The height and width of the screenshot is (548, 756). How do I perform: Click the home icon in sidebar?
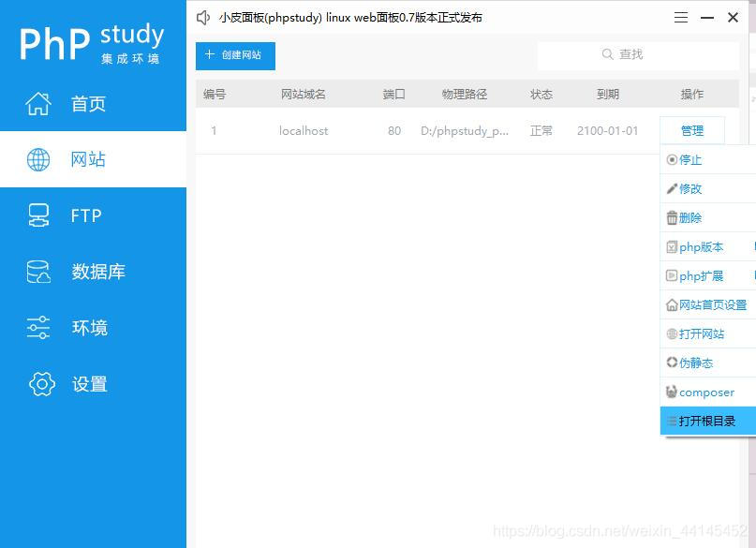click(38, 103)
